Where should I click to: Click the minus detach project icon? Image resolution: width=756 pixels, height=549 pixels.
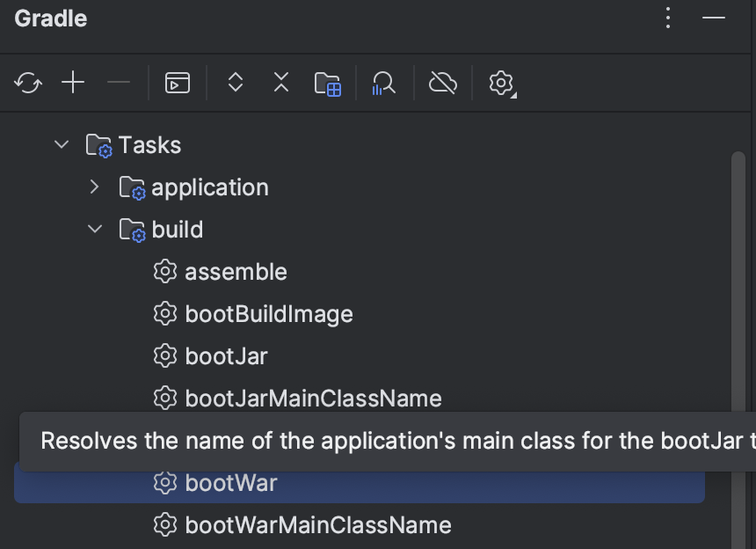[x=119, y=83]
